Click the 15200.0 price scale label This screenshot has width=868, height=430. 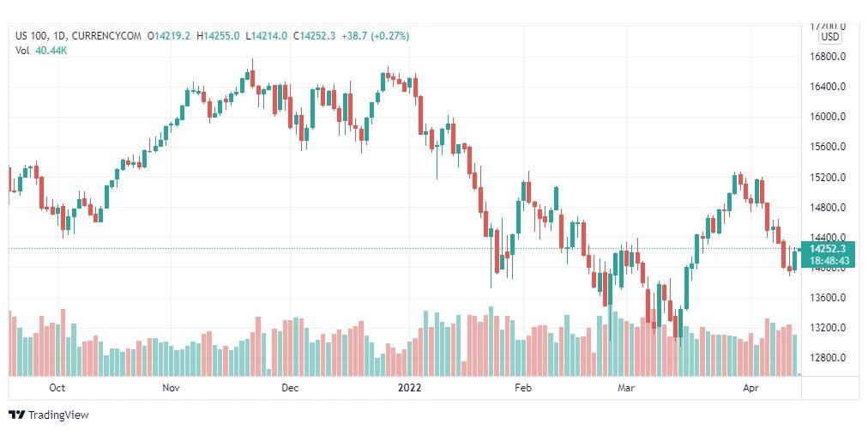click(827, 178)
